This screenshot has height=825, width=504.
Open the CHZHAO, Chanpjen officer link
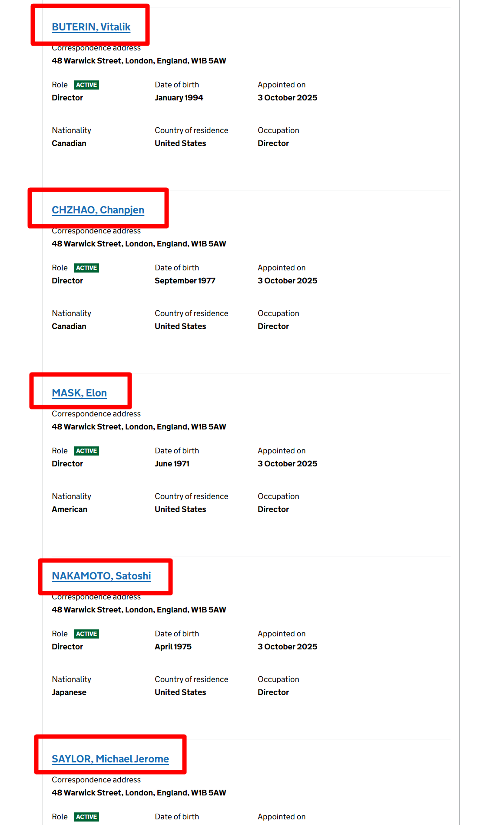coord(98,210)
